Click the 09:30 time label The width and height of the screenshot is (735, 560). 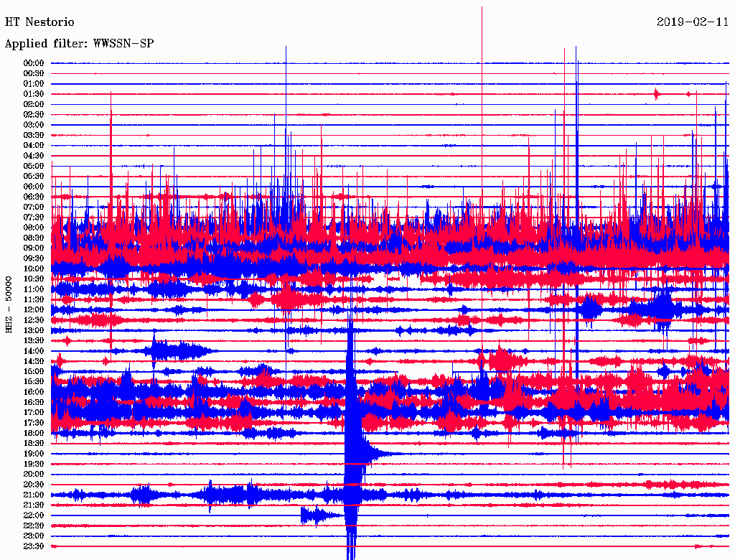[34, 259]
